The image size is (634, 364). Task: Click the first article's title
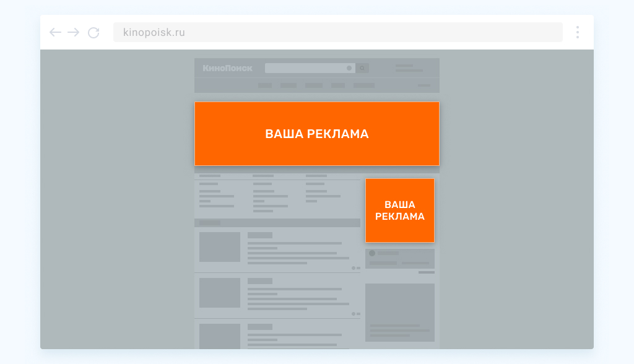(x=260, y=235)
